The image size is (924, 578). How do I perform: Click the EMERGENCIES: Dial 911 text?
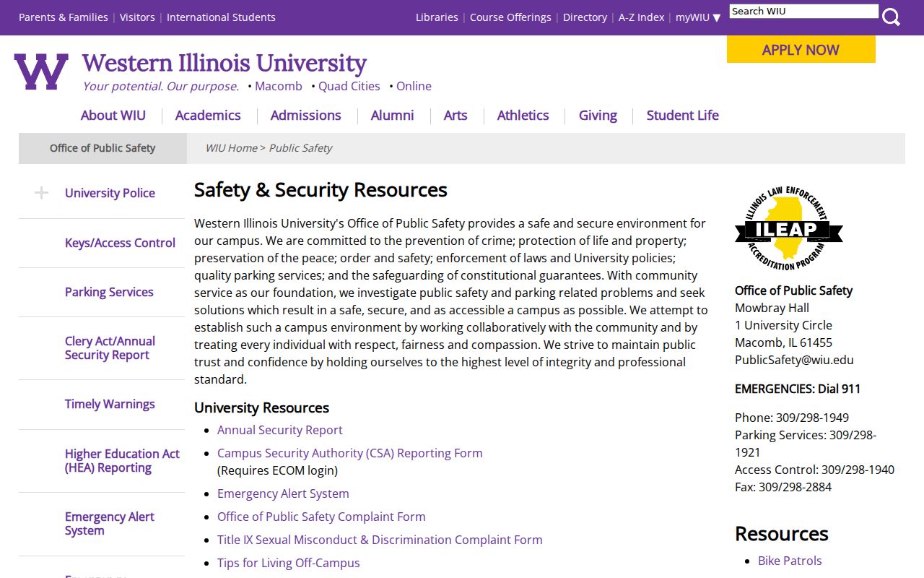[x=798, y=389]
